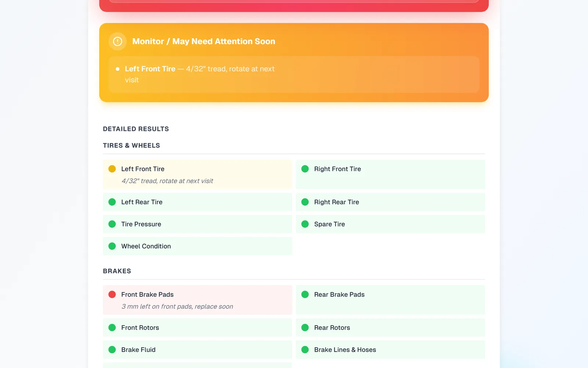
Task: Click the green status dot for Spare Tire
Action: coord(305,224)
